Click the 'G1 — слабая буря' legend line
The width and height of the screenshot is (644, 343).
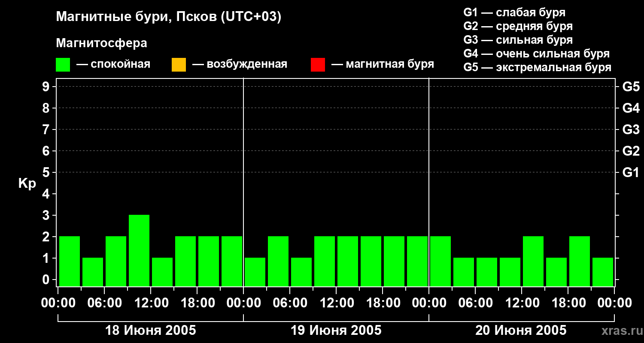click(514, 12)
